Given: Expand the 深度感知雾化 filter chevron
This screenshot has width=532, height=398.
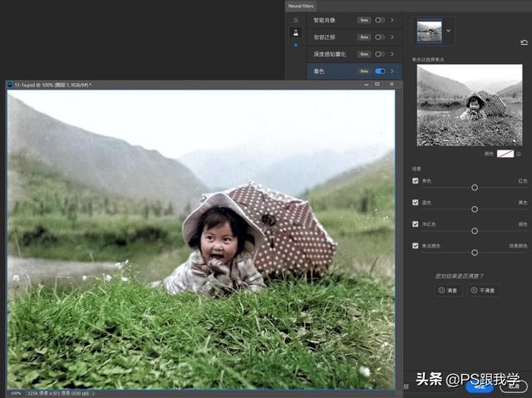Looking at the screenshot, I should 392,54.
